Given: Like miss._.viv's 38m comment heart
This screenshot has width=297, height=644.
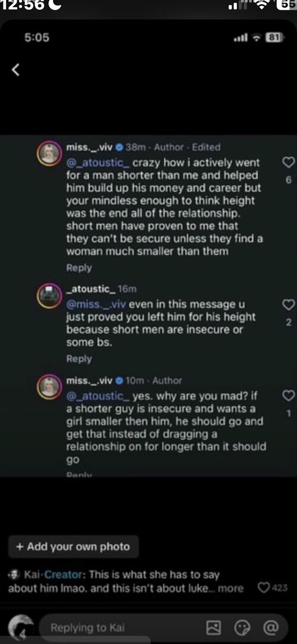Looking at the screenshot, I should click(289, 163).
